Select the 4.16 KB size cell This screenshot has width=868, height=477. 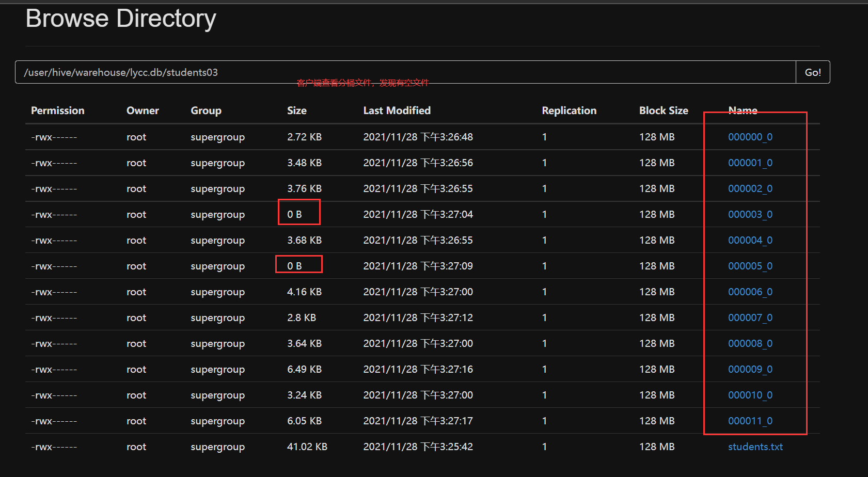(304, 292)
